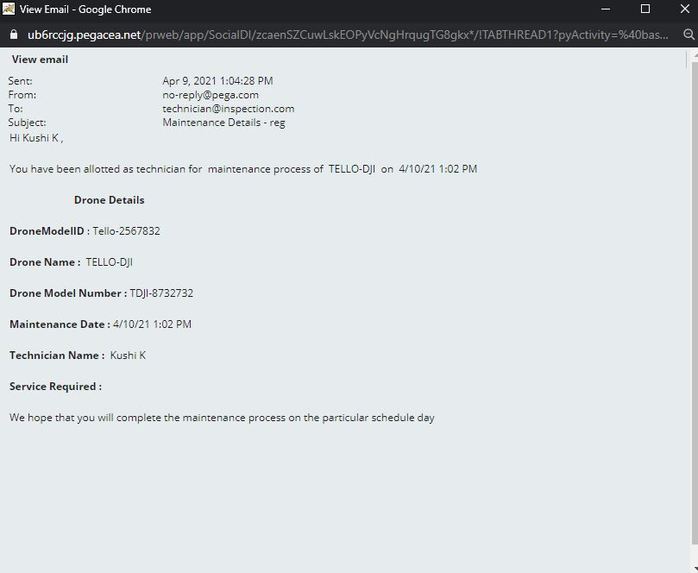Viewport: 698px width, 573px height.
Task: Close the View Email window
Action: 685,9
